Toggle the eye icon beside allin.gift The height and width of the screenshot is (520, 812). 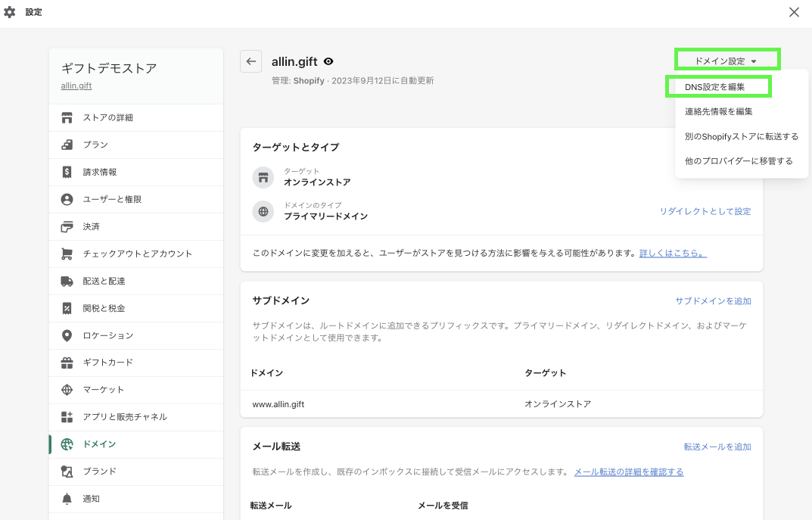[328, 62]
